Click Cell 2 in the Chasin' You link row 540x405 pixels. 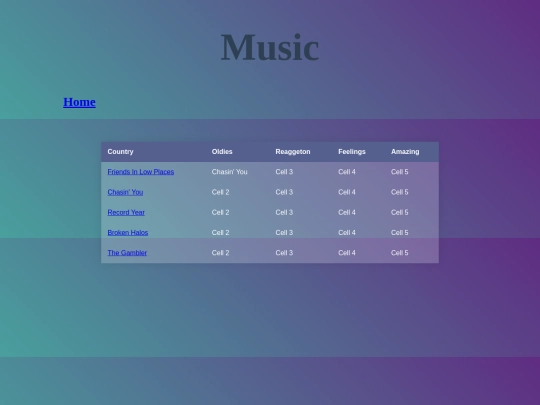click(x=220, y=192)
